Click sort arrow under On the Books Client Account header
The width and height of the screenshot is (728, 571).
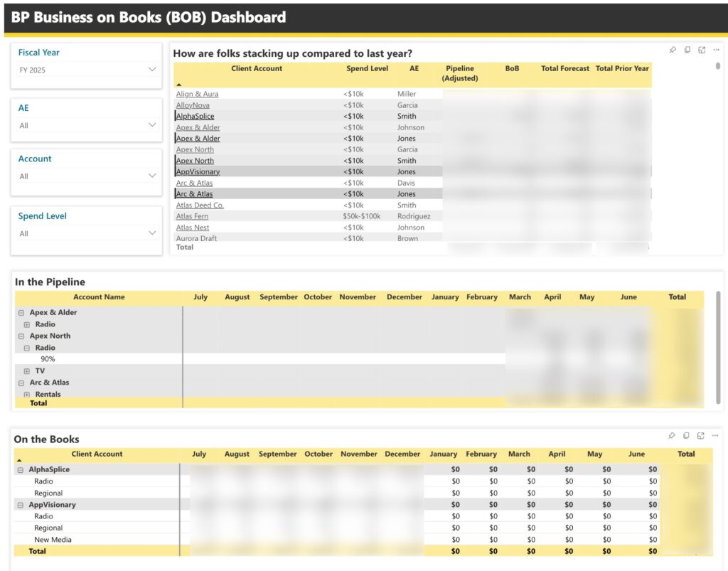[x=19, y=460]
